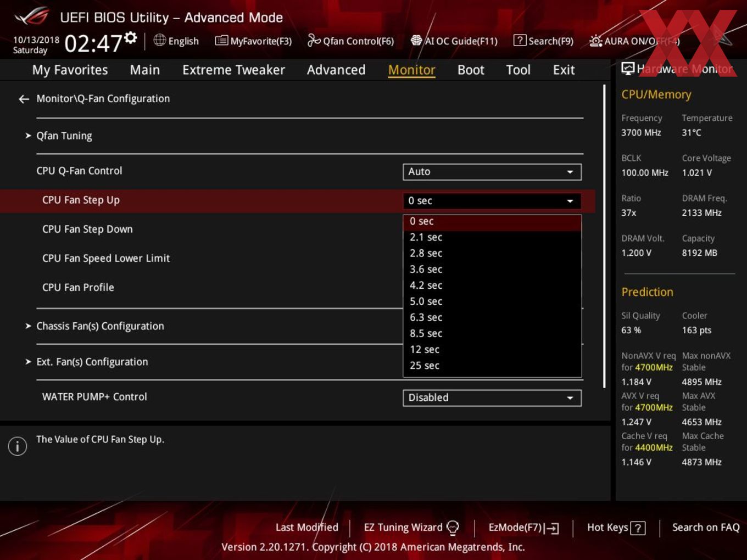The height and width of the screenshot is (560, 747).
Task: Click Monitor\Q-Fan Configuration breadcrumb
Action: pyautogui.click(x=103, y=99)
